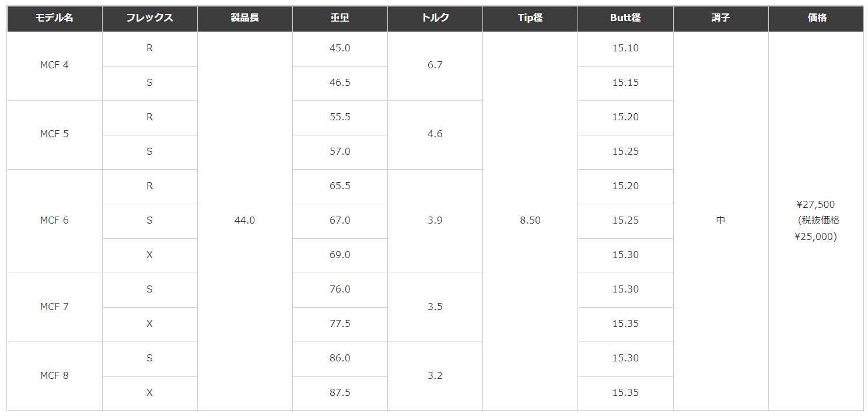Select the トルク column header
This screenshot has width=868, height=418.
tap(435, 18)
